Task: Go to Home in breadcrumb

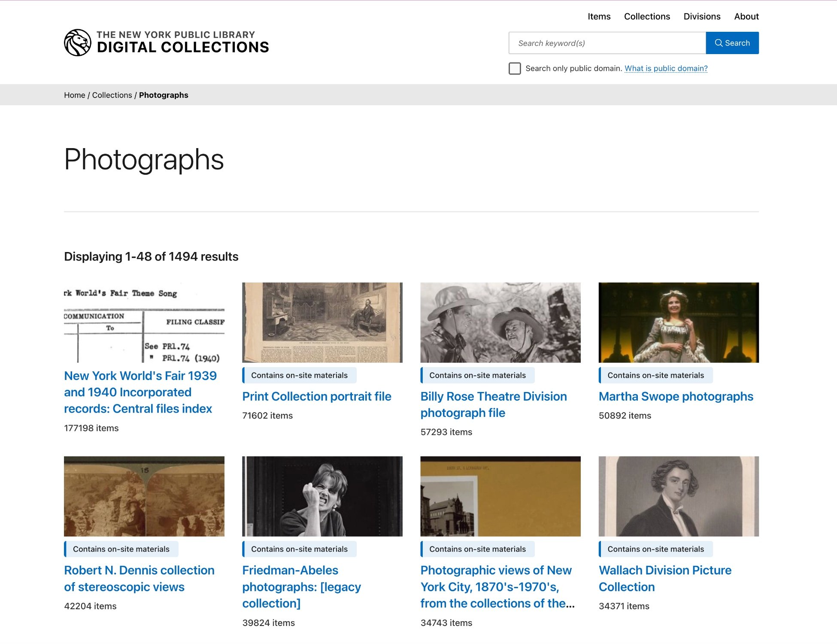Action: pyautogui.click(x=74, y=95)
